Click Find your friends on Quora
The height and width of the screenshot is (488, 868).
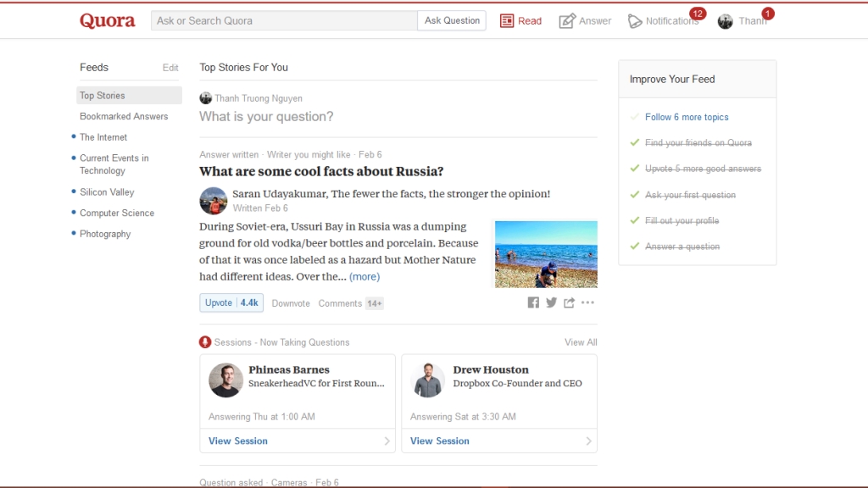pyautogui.click(x=698, y=142)
